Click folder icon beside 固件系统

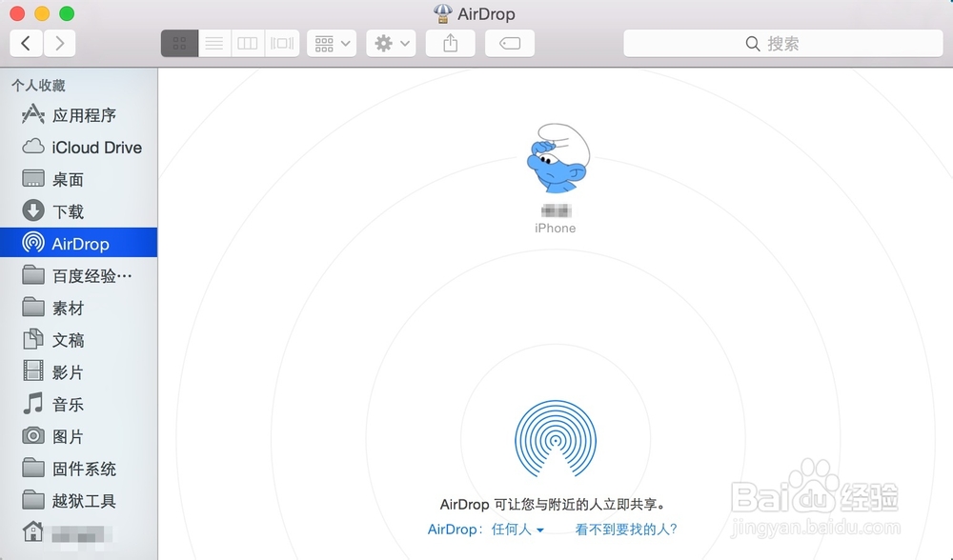[32, 468]
